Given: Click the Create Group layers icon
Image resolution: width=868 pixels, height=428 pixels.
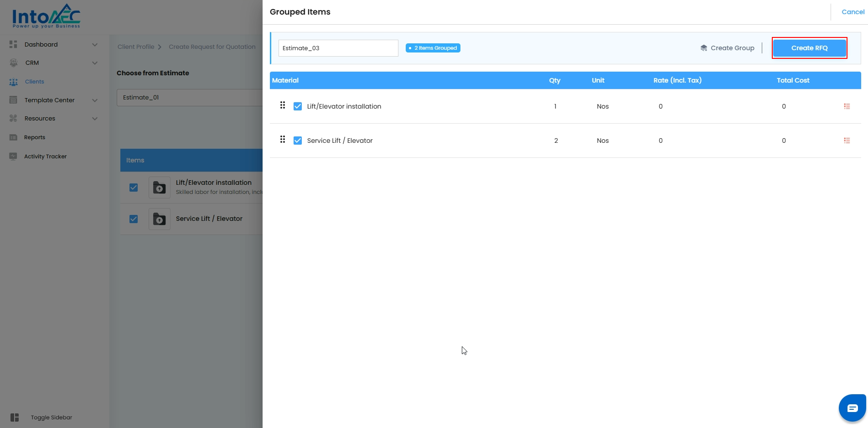Looking at the screenshot, I should pos(704,48).
